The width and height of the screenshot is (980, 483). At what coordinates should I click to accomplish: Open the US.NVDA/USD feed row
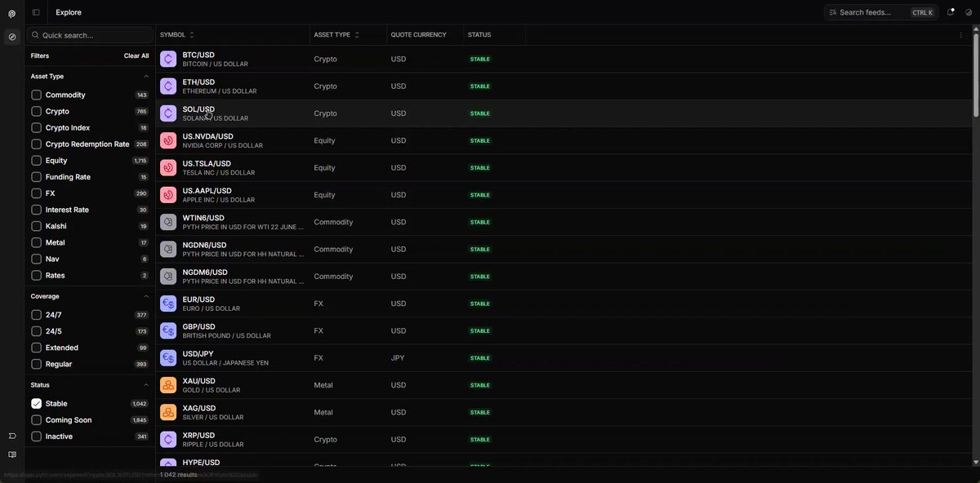563,140
